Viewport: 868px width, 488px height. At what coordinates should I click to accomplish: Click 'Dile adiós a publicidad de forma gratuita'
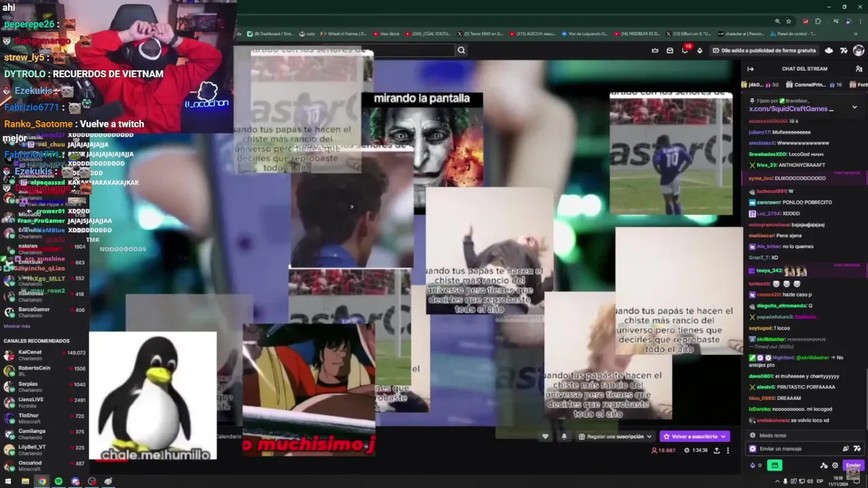click(764, 50)
